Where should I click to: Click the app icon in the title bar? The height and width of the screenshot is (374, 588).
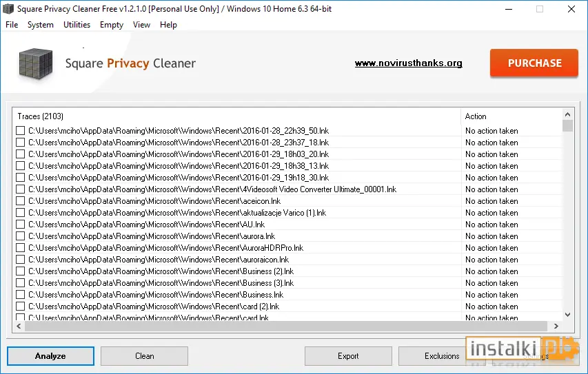click(8, 9)
